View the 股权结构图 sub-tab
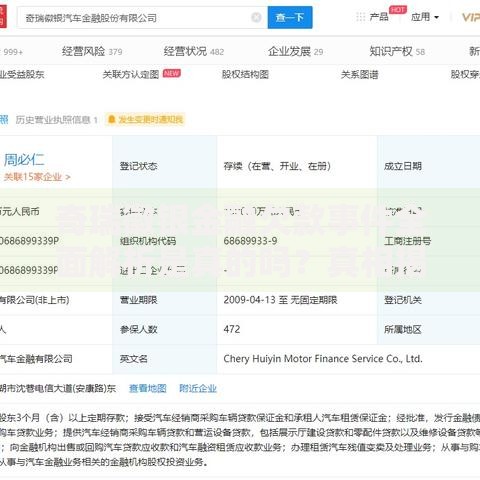This screenshot has height=480, width=480. coord(245,74)
